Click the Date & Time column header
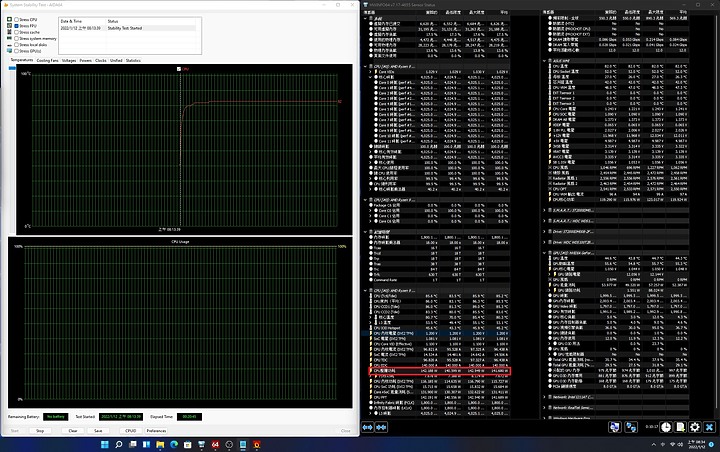This screenshot has width=720, height=452. pos(83,21)
